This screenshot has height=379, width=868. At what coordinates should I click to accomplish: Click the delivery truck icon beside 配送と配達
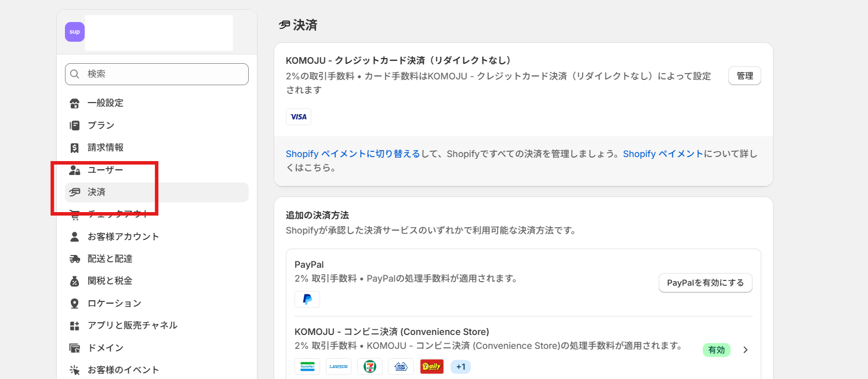pos(74,259)
